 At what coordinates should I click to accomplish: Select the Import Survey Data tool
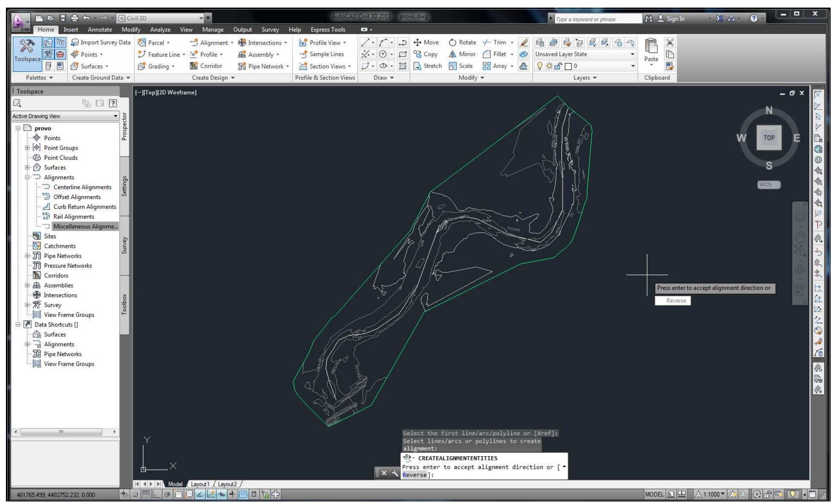(x=101, y=42)
